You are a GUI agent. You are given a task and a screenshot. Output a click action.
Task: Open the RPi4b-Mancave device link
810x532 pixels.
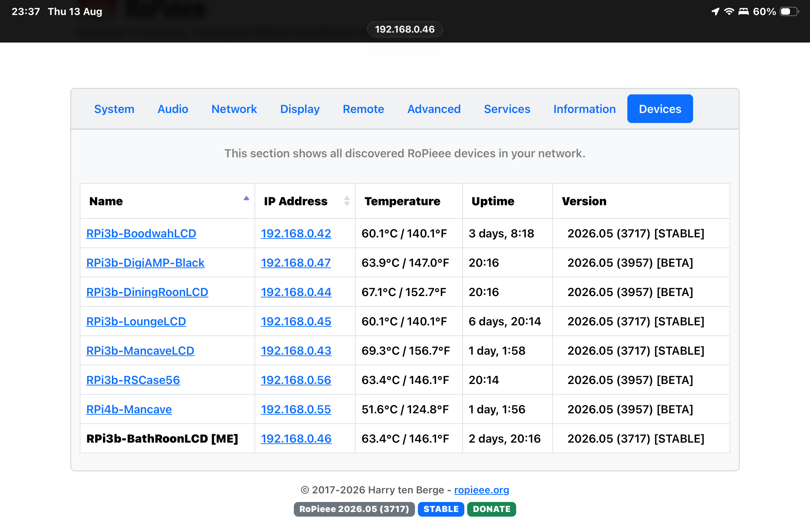(129, 409)
